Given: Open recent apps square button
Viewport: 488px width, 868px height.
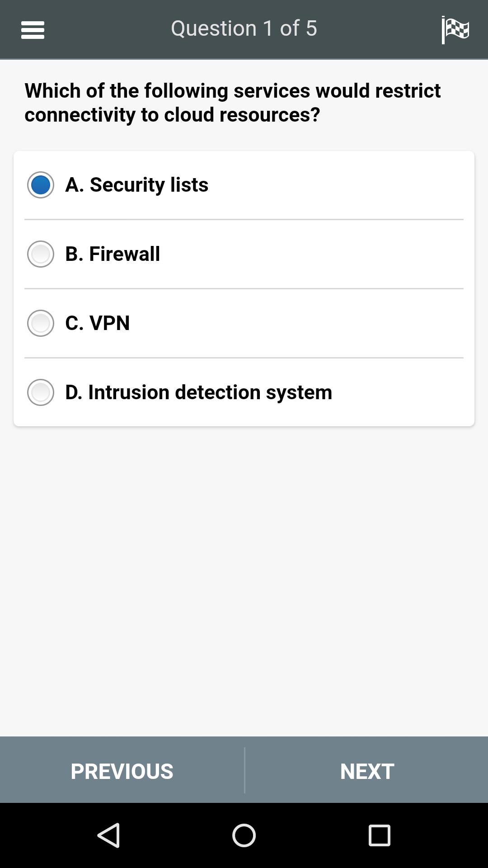Looking at the screenshot, I should [x=379, y=835].
